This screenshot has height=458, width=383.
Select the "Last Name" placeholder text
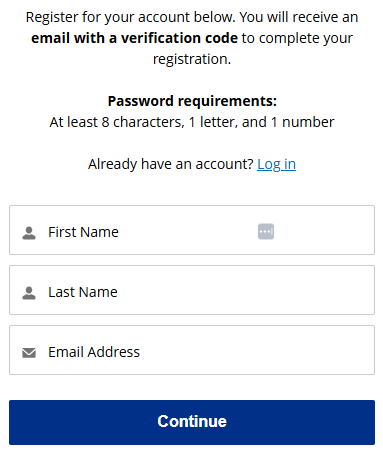coord(83,292)
